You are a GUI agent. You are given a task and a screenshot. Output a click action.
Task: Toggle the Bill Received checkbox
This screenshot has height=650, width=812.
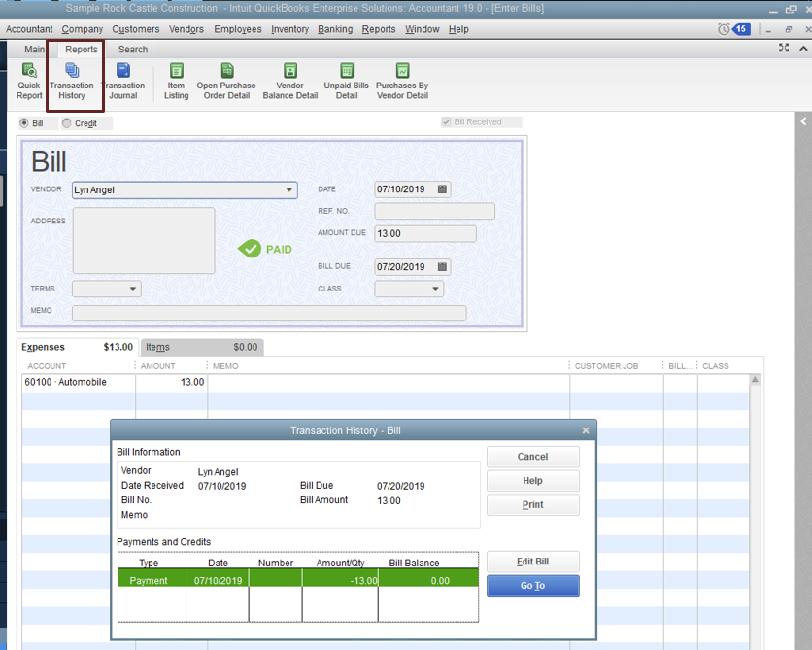pos(447,122)
